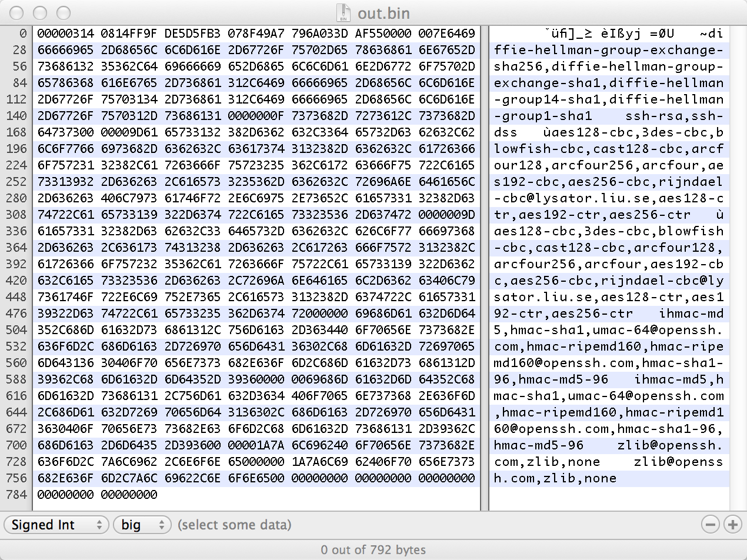The height and width of the screenshot is (560, 747).
Task: Click line number 28 in offset gutter
Action: pyautogui.click(x=19, y=50)
